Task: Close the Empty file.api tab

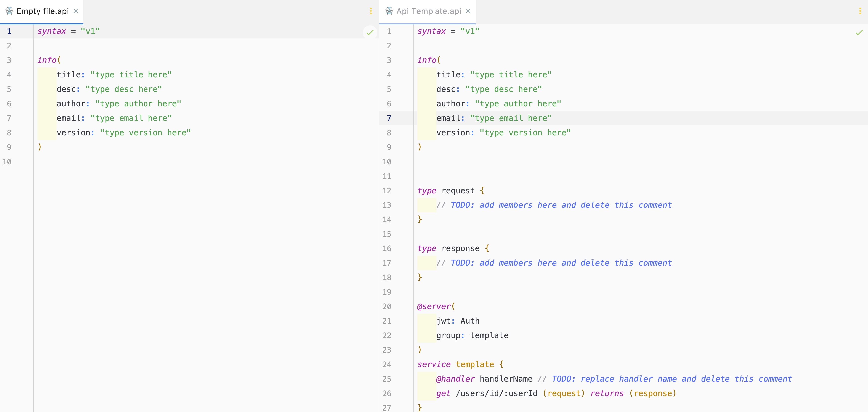Action: click(x=76, y=11)
